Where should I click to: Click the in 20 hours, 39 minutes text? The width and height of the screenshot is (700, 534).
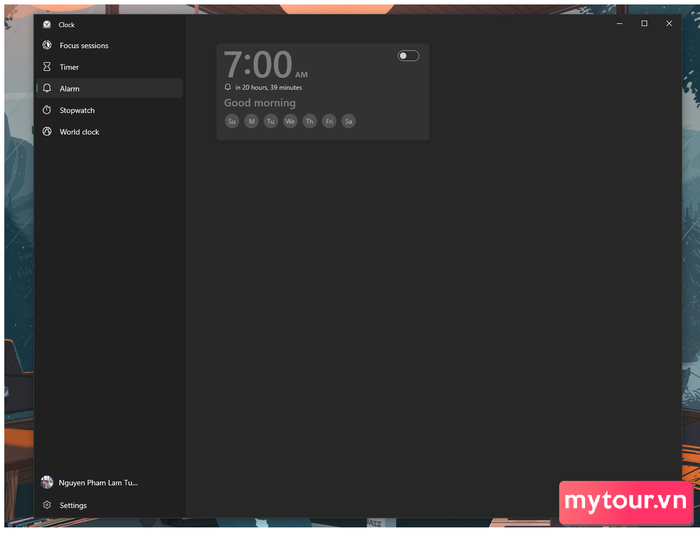coord(268,88)
